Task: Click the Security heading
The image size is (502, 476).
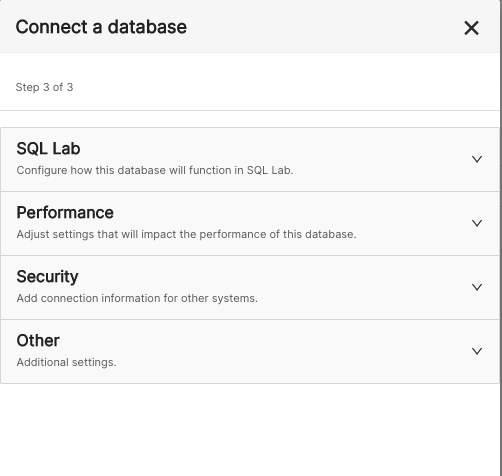Action: pos(47,277)
